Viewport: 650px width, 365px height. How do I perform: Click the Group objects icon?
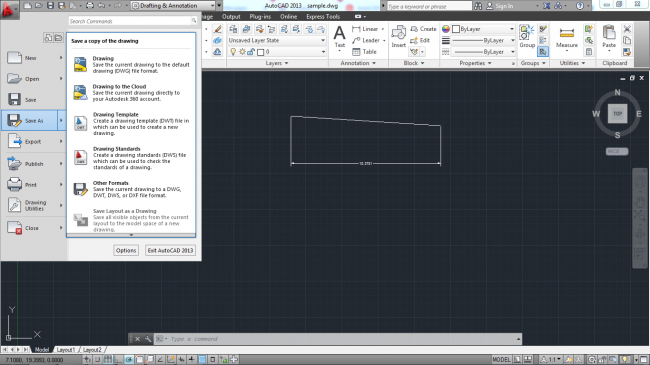pyautogui.click(x=527, y=32)
